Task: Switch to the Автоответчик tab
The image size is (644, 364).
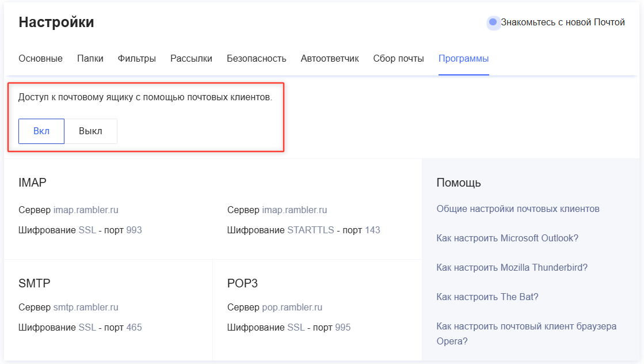Action: coord(330,59)
